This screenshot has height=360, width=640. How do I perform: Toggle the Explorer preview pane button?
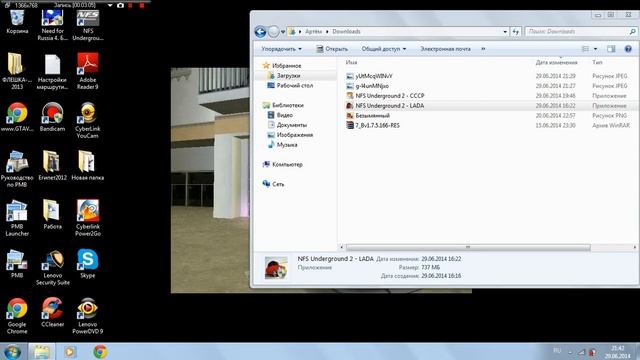(611, 49)
